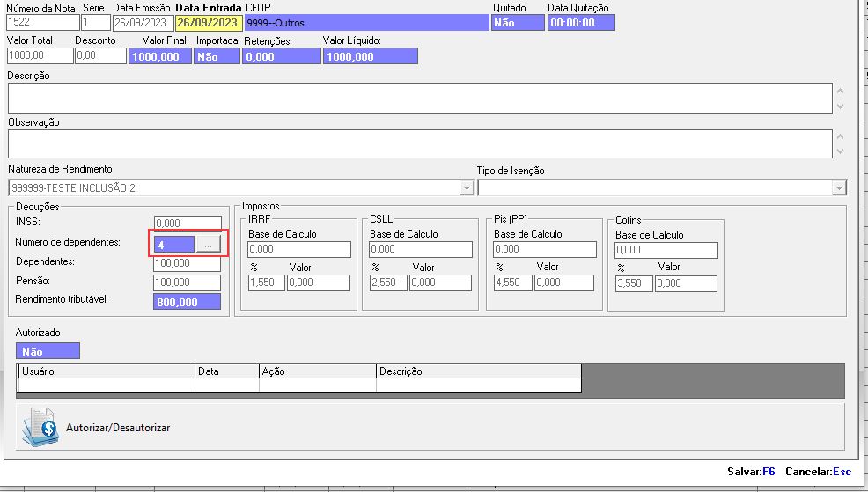The height and width of the screenshot is (492, 868).
Task: Click inside the Observação text area
Action: coord(420,143)
